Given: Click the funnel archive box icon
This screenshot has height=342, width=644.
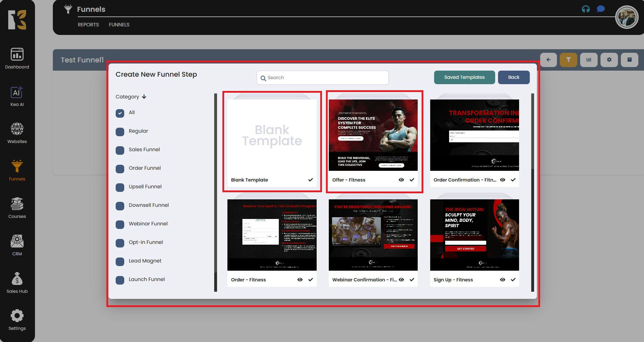Looking at the screenshot, I should coord(629,60).
